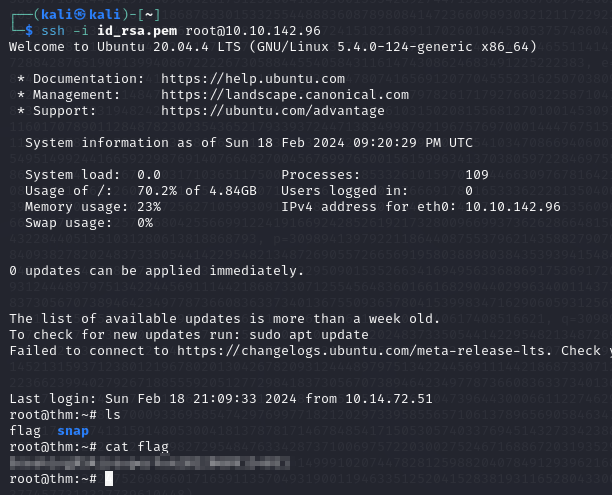Click the '0 updates can be applied' line

[x=155, y=271]
